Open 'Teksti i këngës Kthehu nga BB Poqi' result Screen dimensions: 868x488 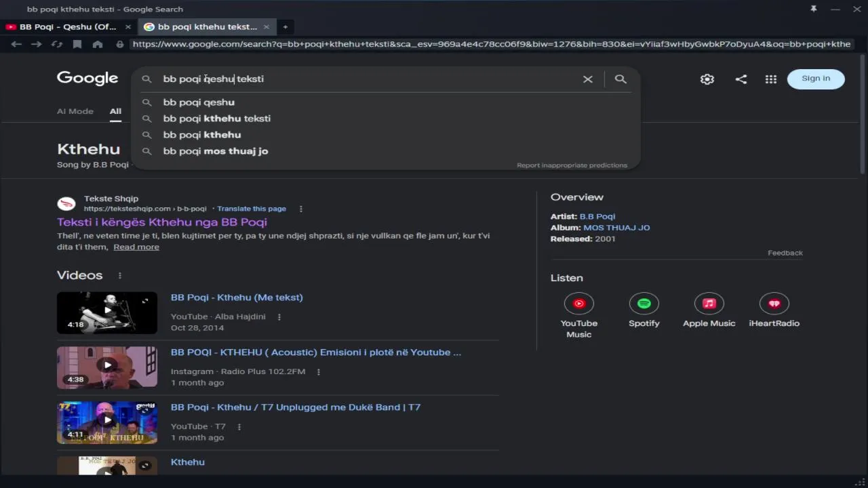point(162,222)
